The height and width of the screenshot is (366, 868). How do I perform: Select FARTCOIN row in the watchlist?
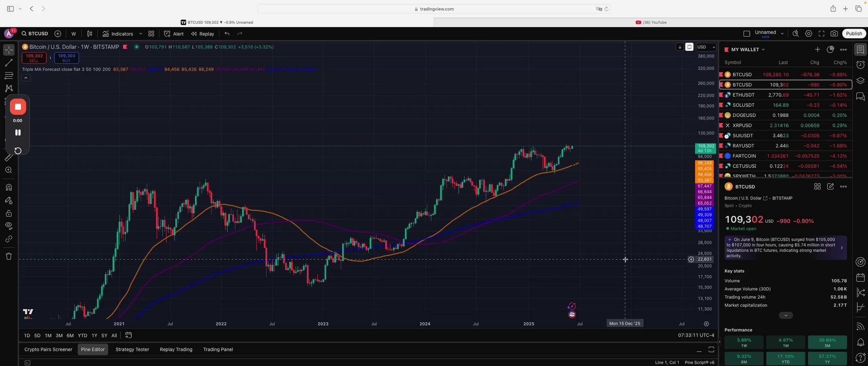pyautogui.click(x=785, y=156)
